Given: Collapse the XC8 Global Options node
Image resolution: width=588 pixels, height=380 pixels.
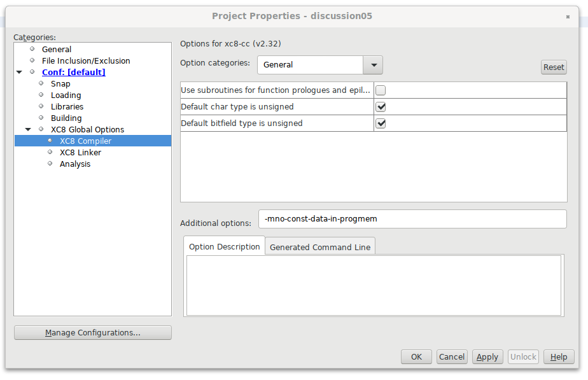Looking at the screenshot, I should tap(28, 129).
